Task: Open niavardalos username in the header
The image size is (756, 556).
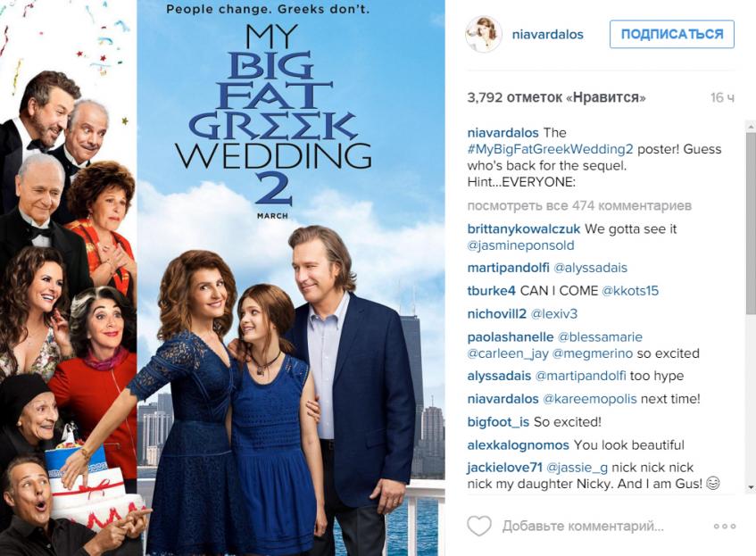Action: [x=548, y=35]
